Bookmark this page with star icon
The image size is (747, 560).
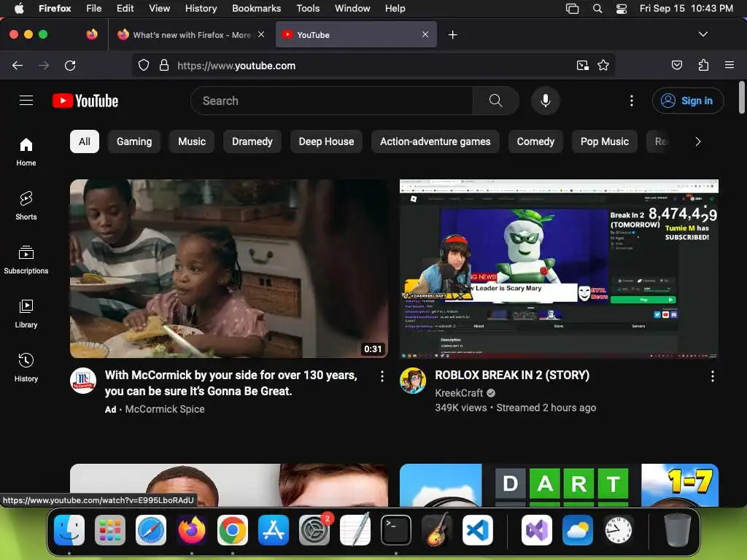pyautogui.click(x=603, y=65)
